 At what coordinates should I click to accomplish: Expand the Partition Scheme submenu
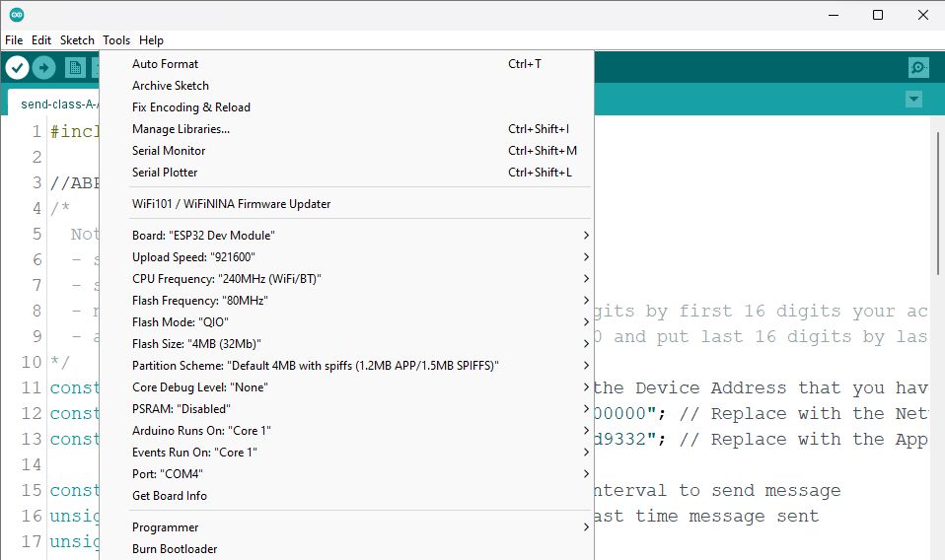click(360, 366)
